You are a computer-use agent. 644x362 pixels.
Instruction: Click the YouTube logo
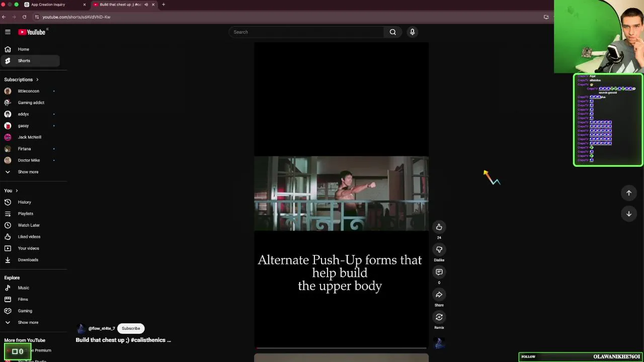(32, 32)
